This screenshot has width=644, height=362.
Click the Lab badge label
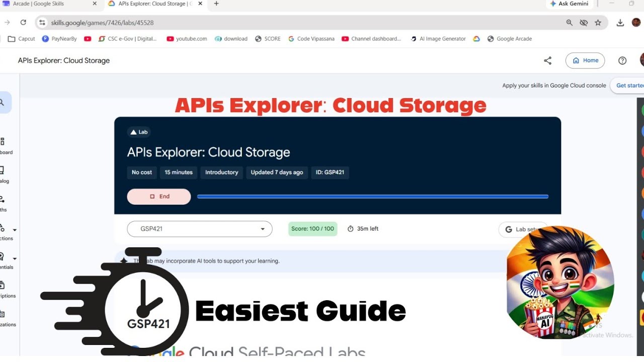(139, 132)
